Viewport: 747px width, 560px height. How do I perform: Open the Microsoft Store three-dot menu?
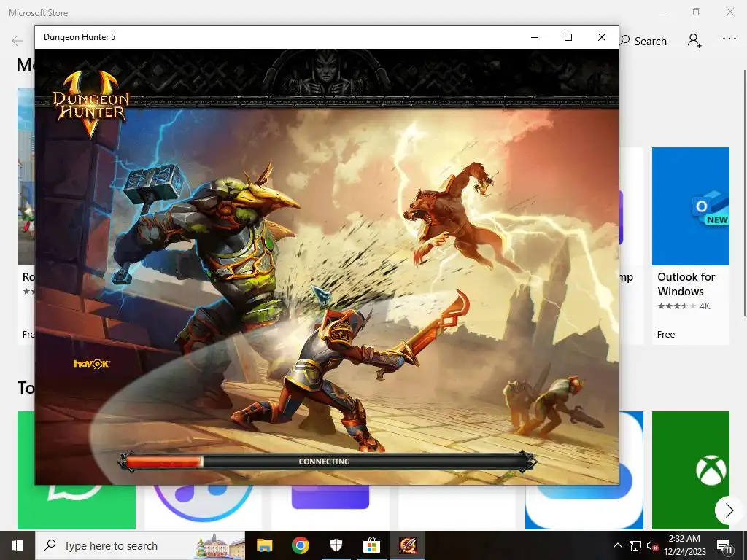click(x=729, y=39)
